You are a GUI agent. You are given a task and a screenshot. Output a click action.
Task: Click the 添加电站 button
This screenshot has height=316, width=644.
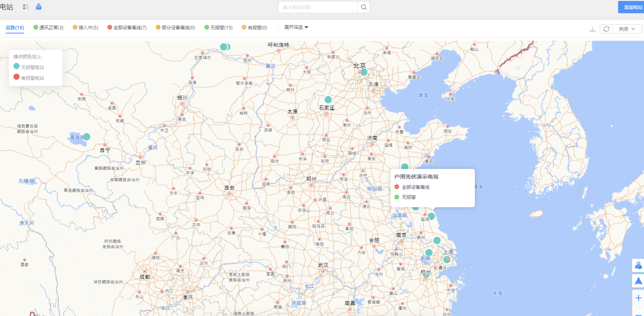[632, 7]
